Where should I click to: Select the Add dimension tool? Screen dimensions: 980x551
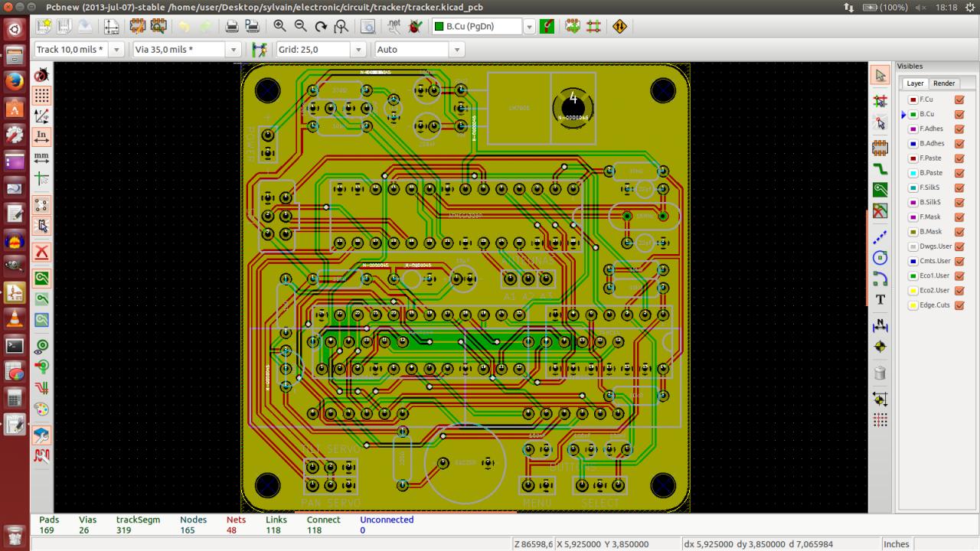click(x=880, y=326)
